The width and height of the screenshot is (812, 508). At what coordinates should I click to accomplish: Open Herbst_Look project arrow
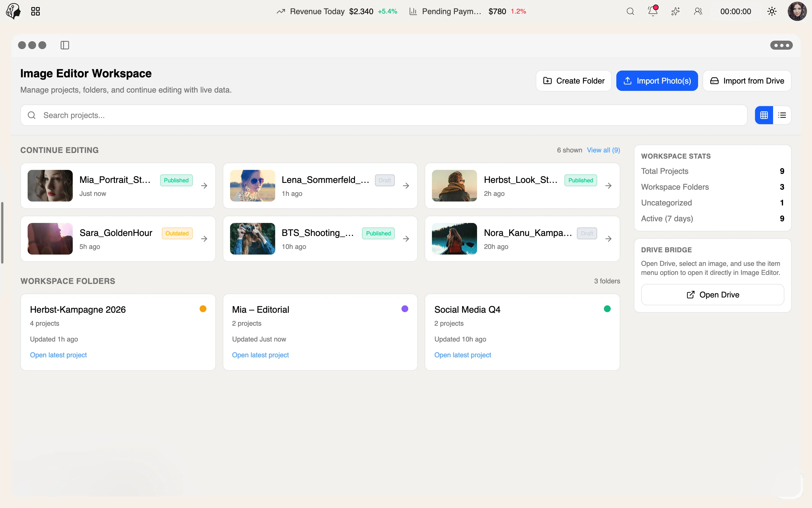click(x=608, y=185)
